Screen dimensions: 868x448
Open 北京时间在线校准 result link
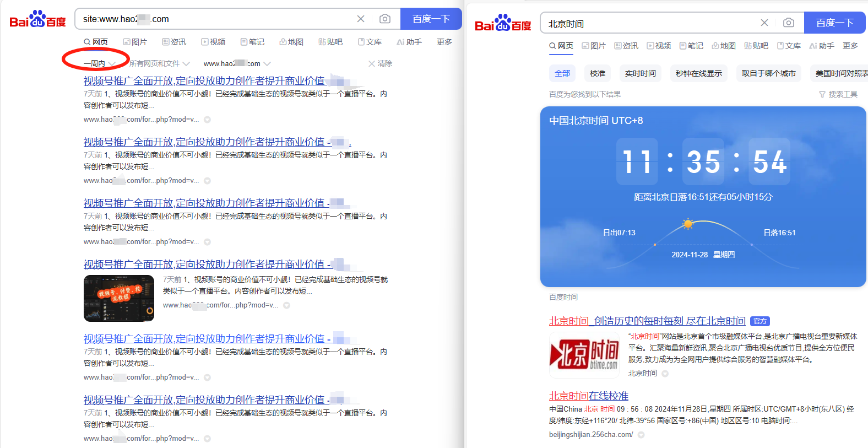tap(589, 396)
